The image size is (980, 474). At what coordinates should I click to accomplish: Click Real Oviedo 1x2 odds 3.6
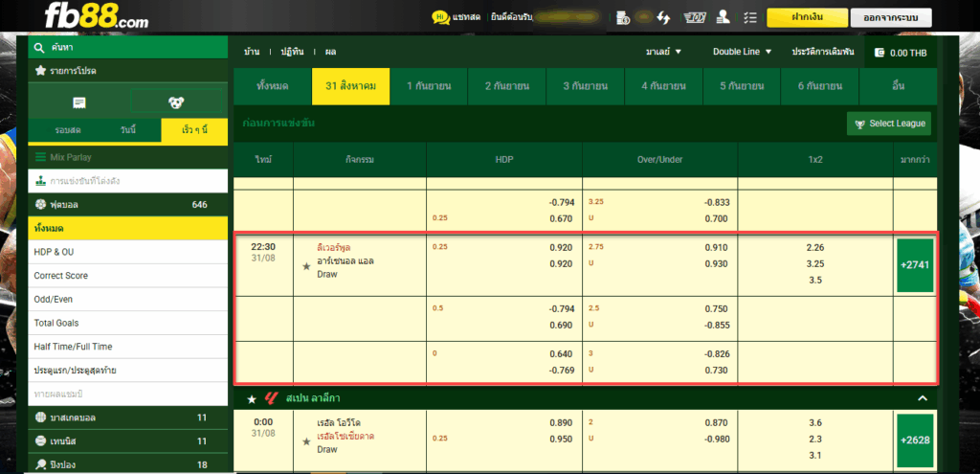pyautogui.click(x=815, y=422)
